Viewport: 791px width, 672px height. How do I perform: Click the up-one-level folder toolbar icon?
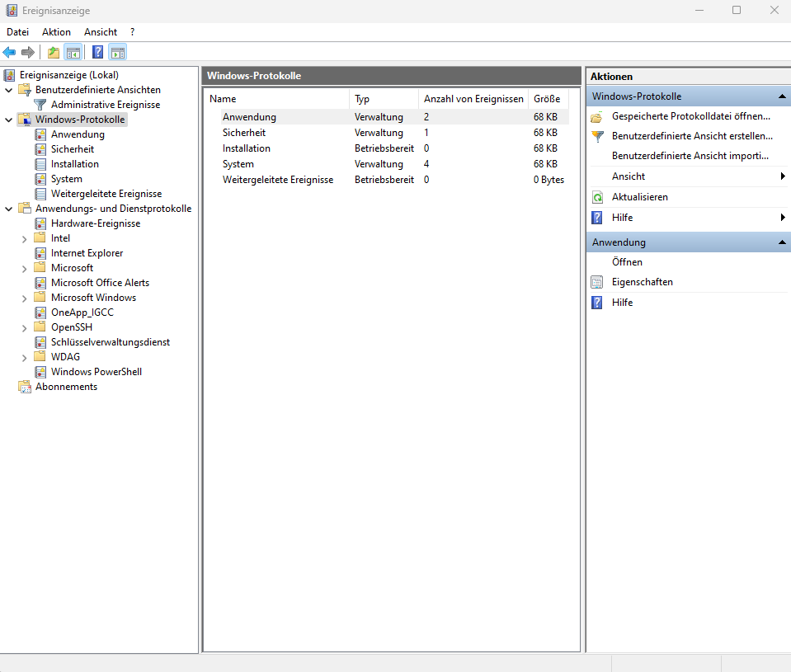click(x=54, y=53)
